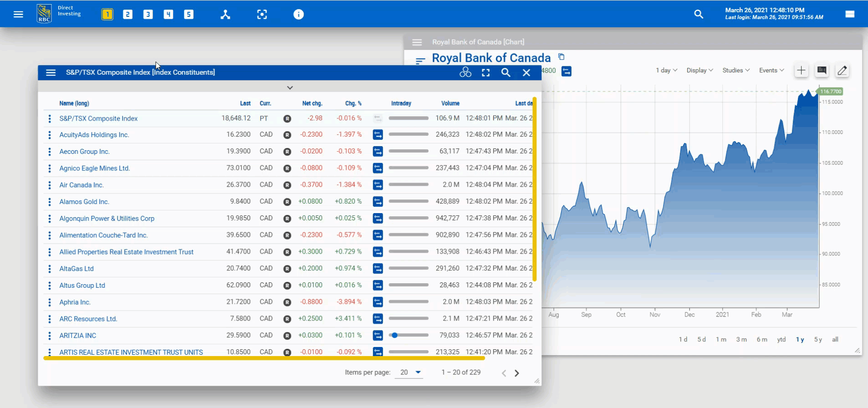Image resolution: width=868 pixels, height=408 pixels.
Task: Click the comment annotation icon in chart
Action: 822,71
